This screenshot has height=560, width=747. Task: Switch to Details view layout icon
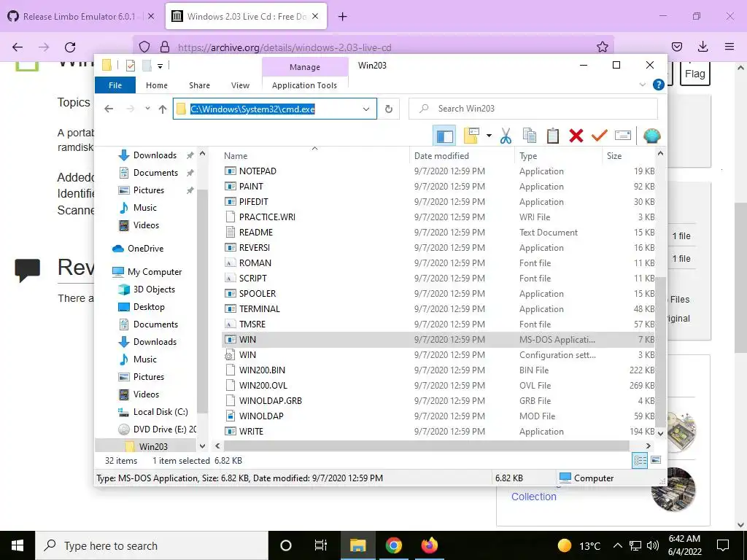coord(640,460)
